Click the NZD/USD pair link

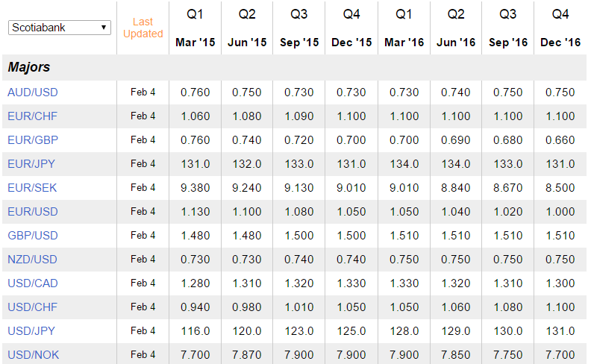tap(33, 260)
